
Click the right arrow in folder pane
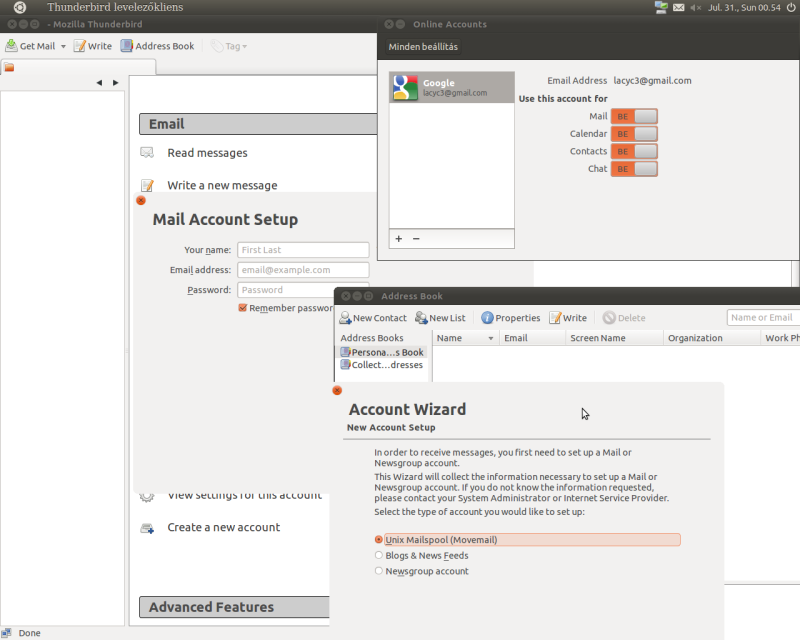116,83
